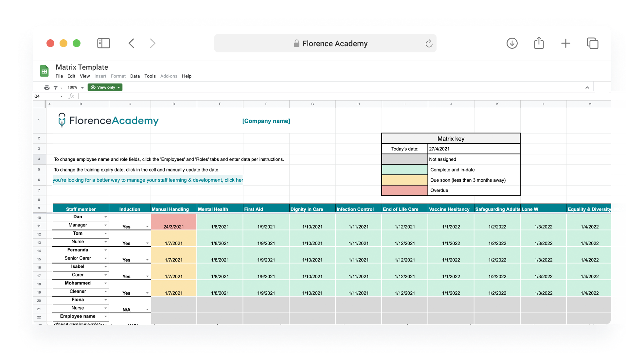Viewport: 644px width, 364px height.
Task: Open a new tab with the plus icon
Action: click(x=565, y=43)
